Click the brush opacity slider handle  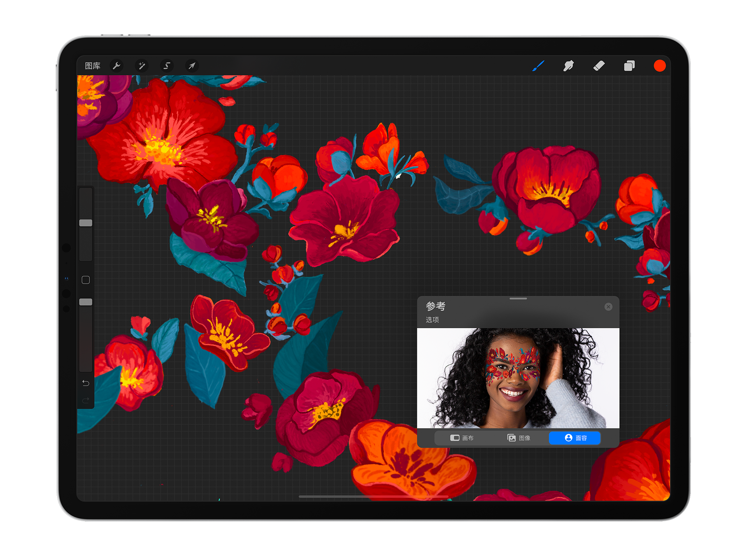pyautogui.click(x=86, y=302)
